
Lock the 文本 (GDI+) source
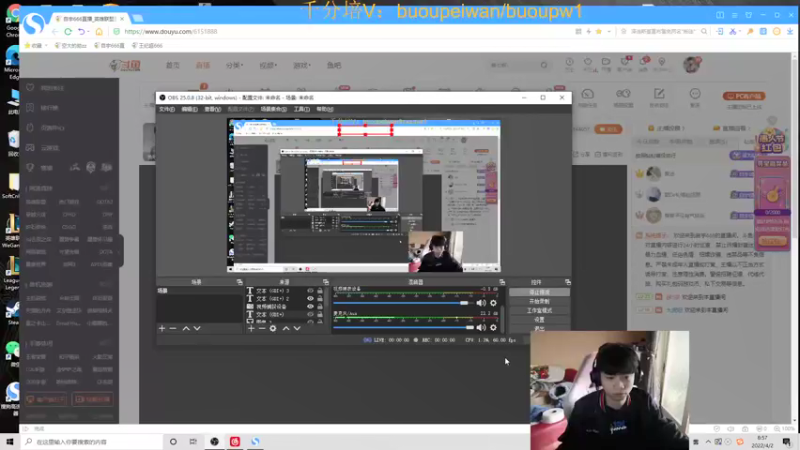coord(320,315)
